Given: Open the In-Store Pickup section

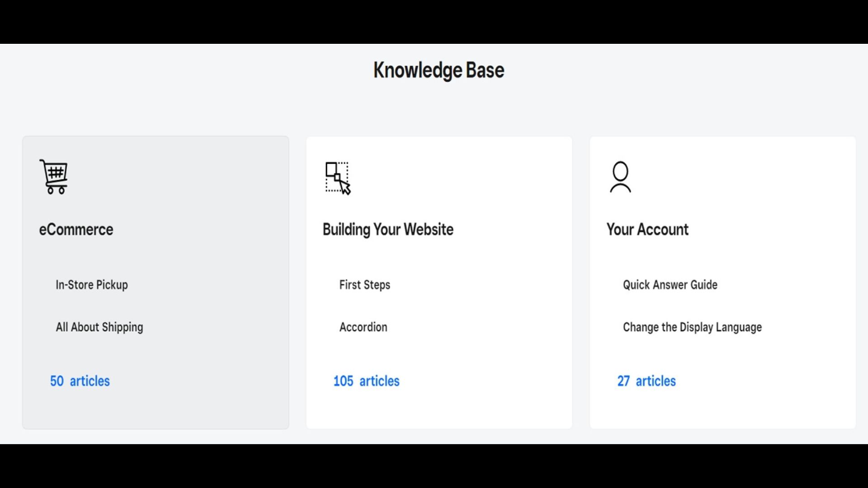Looking at the screenshot, I should [91, 285].
